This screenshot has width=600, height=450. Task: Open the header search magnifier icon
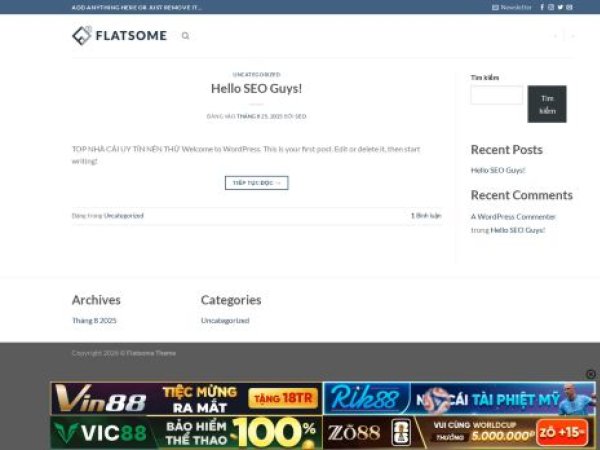[x=185, y=36]
